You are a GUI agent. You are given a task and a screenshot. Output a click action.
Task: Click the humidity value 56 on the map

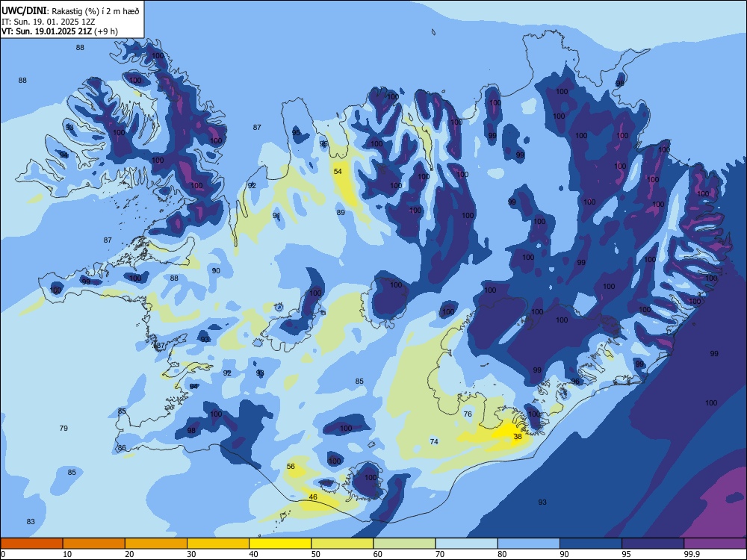291,467
